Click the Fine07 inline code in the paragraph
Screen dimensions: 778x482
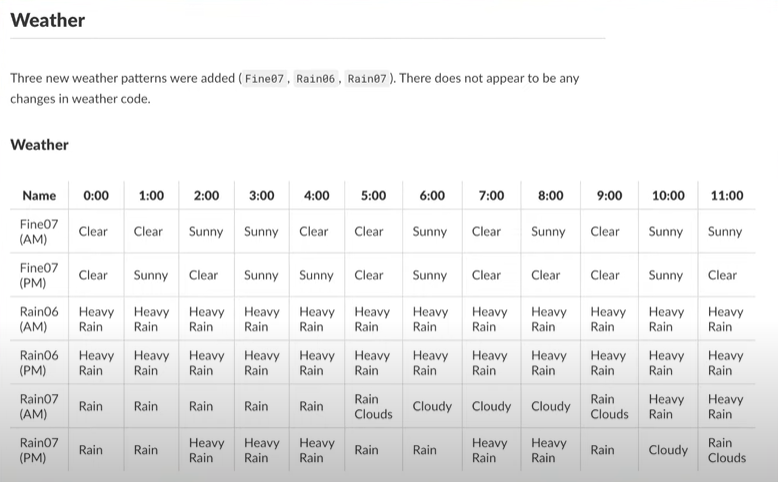click(x=265, y=78)
